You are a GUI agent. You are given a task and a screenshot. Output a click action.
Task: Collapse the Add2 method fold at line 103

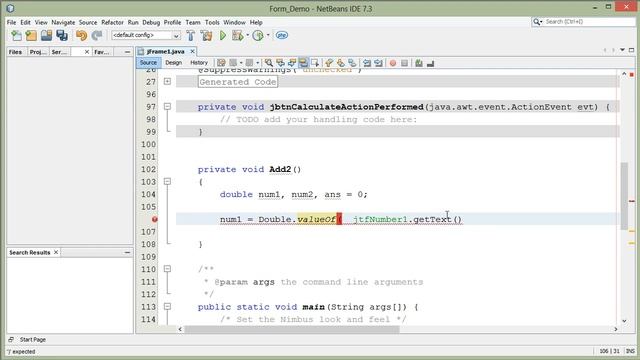point(167,182)
